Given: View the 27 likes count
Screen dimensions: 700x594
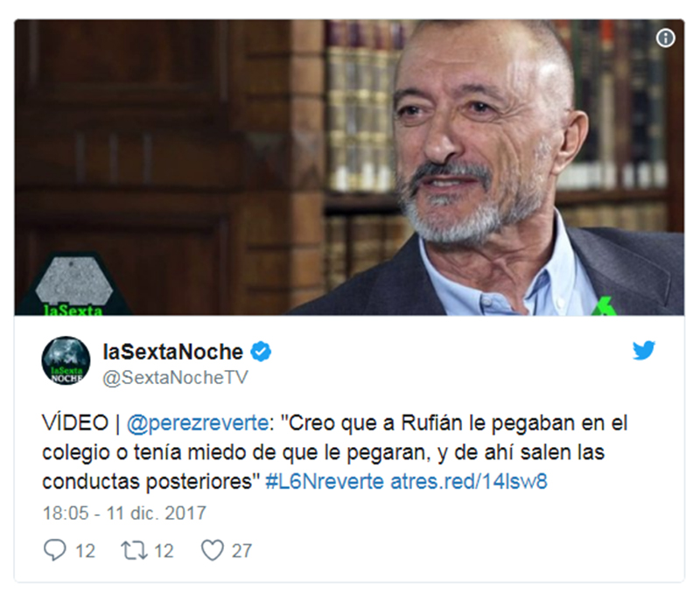Looking at the screenshot, I should 241,551.
